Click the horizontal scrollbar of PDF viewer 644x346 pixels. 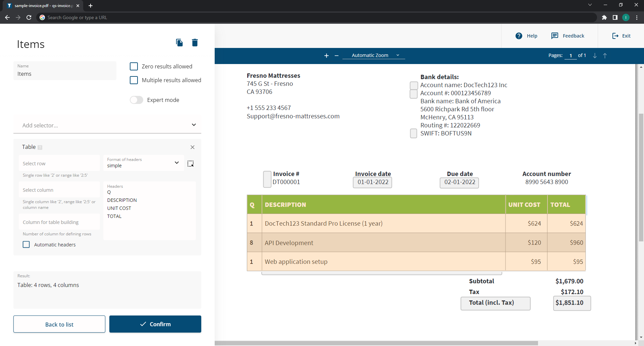click(x=376, y=343)
